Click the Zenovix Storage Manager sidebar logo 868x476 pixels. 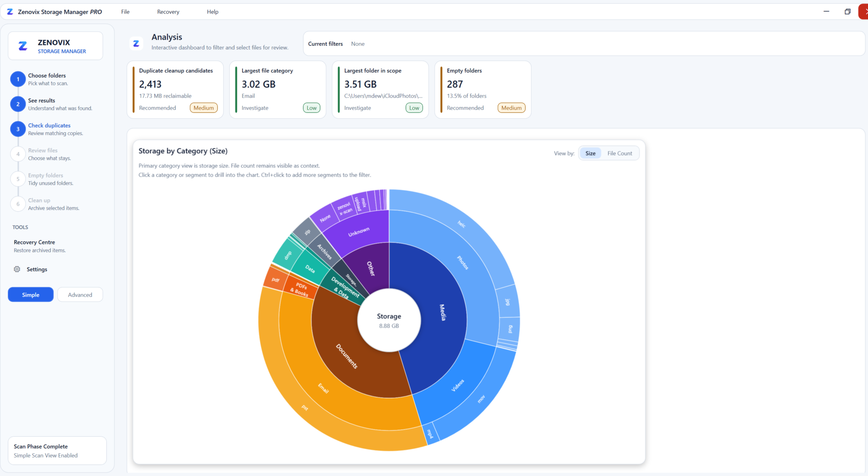23,46
